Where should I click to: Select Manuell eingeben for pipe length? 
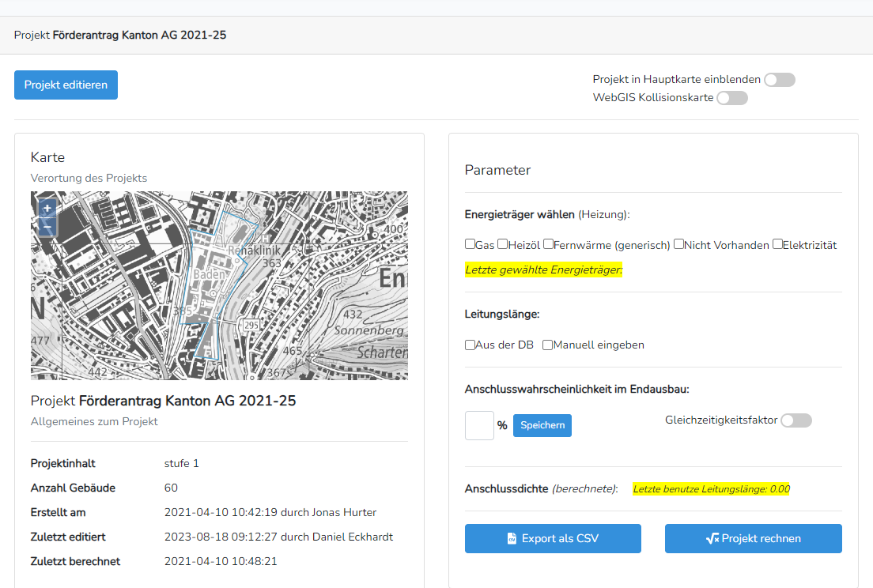click(x=546, y=345)
